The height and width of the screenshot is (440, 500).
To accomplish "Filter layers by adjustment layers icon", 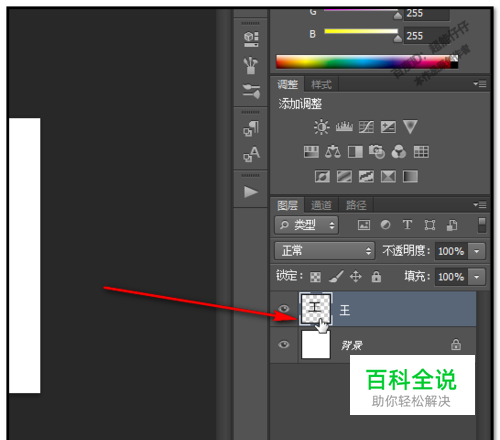I will (x=385, y=225).
